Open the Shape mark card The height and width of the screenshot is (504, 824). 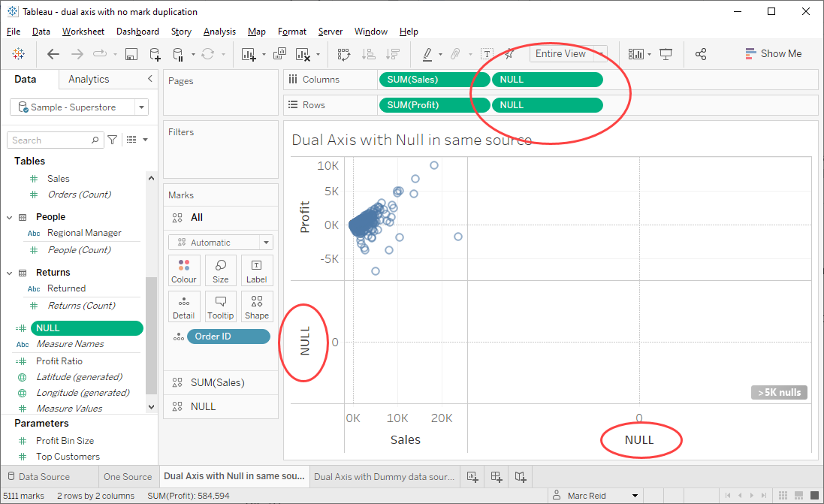[x=256, y=306]
